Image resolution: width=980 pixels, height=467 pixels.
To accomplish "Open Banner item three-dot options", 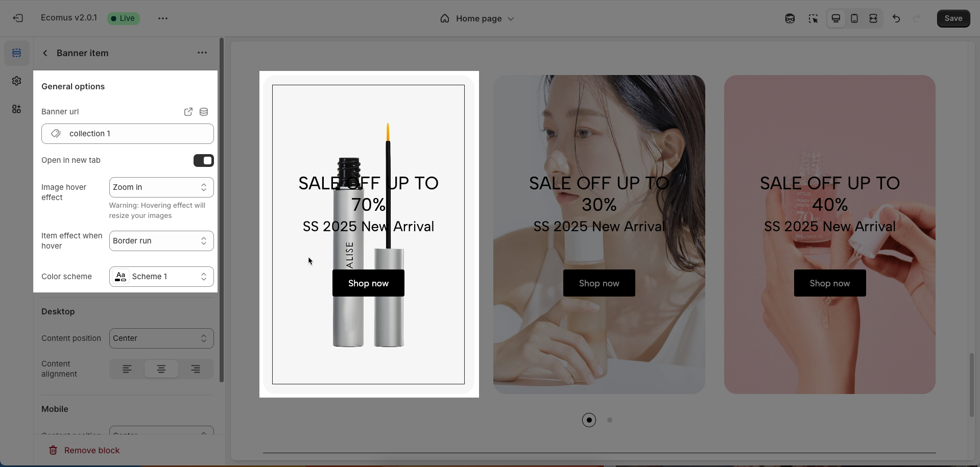I will [x=202, y=53].
